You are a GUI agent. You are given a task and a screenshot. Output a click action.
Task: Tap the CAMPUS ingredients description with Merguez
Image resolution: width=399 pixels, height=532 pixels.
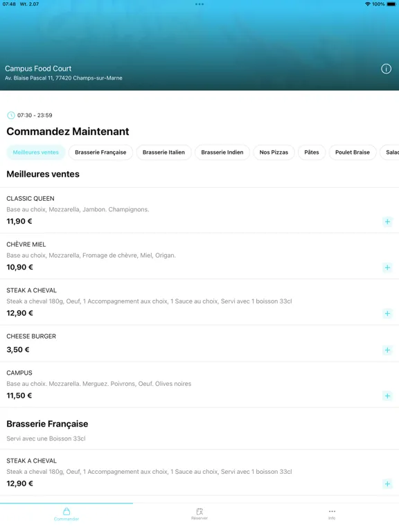pyautogui.click(x=99, y=384)
